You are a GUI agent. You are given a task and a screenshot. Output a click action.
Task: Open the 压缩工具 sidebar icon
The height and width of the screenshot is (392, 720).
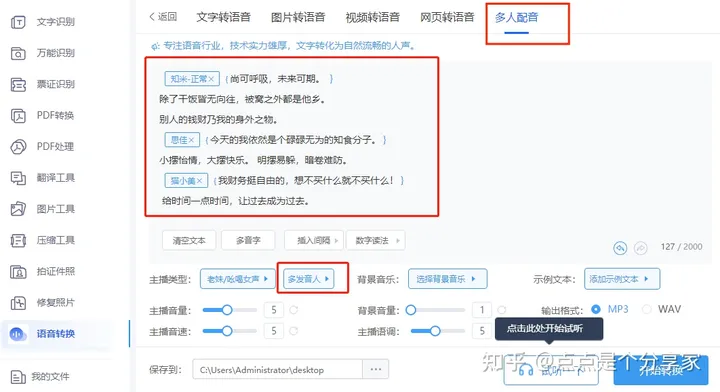point(18,241)
